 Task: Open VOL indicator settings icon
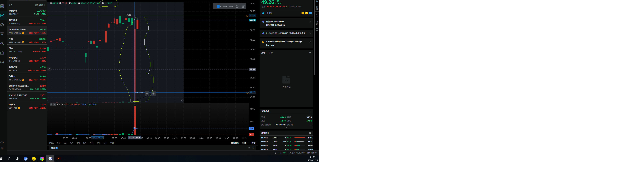[51, 105]
